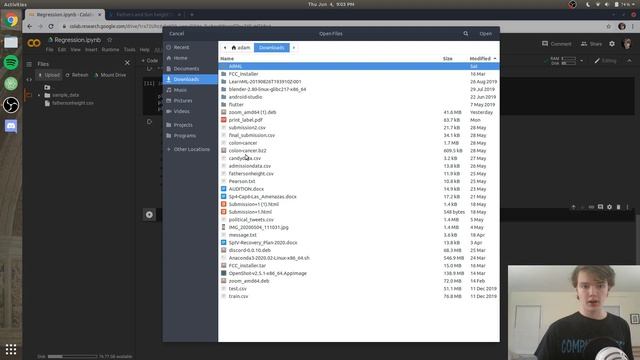Select the file test.csv
640x360 pixels.
pos(359,289)
